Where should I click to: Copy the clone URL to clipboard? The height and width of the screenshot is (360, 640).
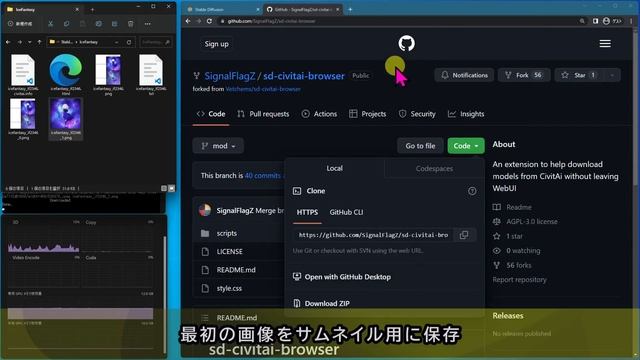pyautogui.click(x=464, y=235)
